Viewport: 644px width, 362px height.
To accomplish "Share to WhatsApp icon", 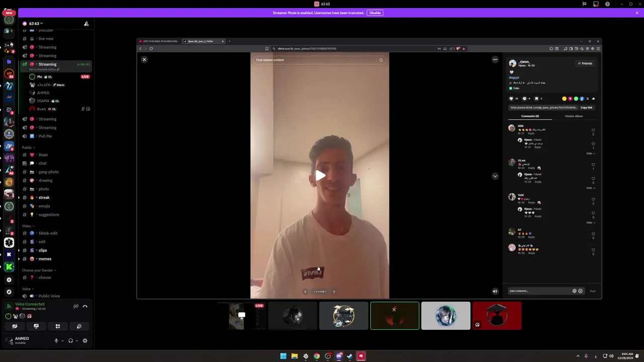I will coord(576,99).
